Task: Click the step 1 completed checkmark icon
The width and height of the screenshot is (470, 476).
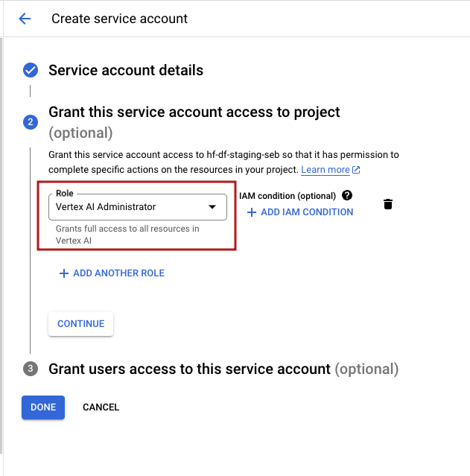Action: 31,71
